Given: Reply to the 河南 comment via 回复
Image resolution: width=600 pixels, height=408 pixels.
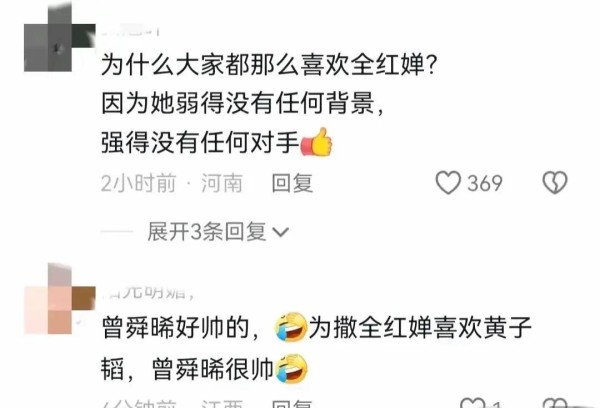Looking at the screenshot, I should tap(292, 183).
